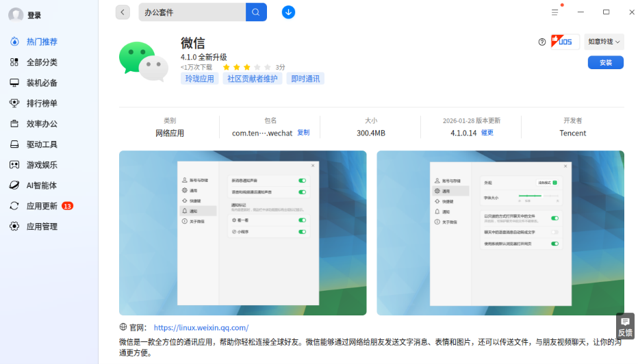
Task: Open 应用更新 updates page
Action: click(42, 206)
